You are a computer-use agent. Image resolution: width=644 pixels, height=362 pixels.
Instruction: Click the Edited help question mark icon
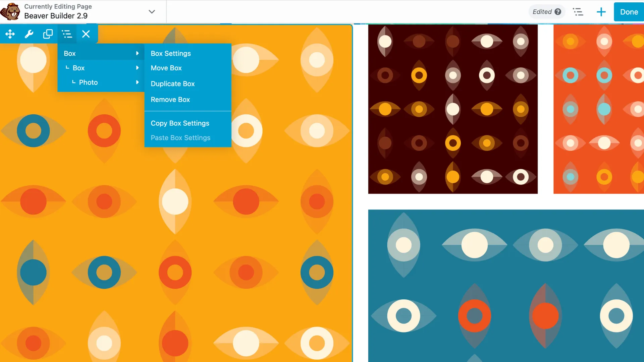point(558,12)
